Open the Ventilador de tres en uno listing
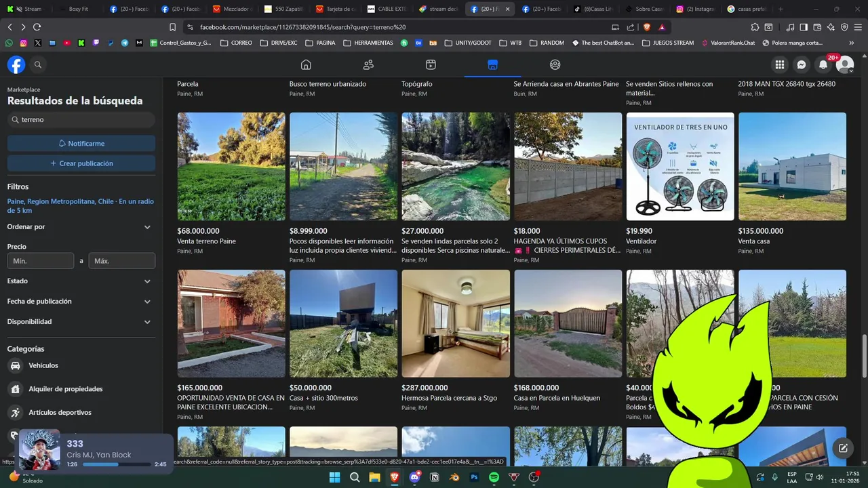The height and width of the screenshot is (488, 868). click(x=680, y=167)
